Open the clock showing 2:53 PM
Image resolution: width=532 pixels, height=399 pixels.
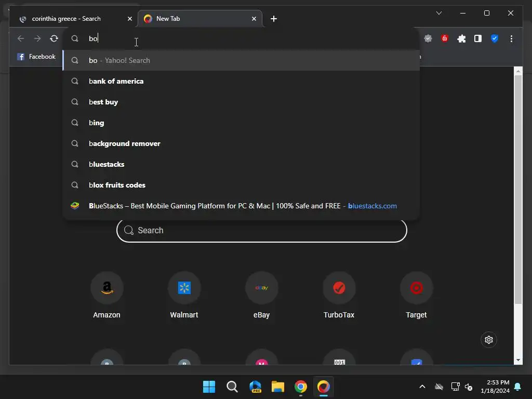495,387
